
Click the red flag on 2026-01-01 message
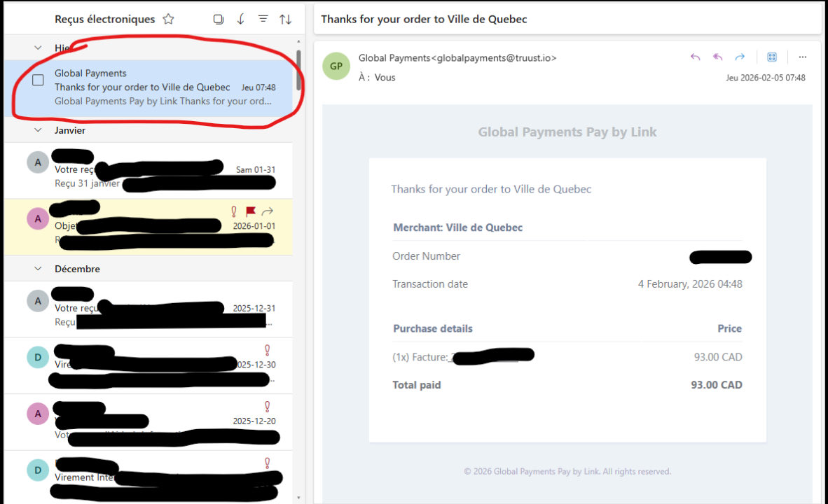251,211
